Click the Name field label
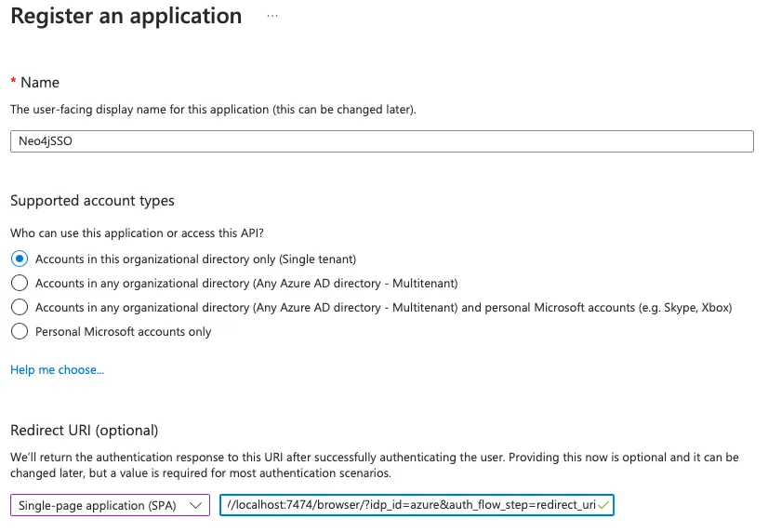 (40, 83)
